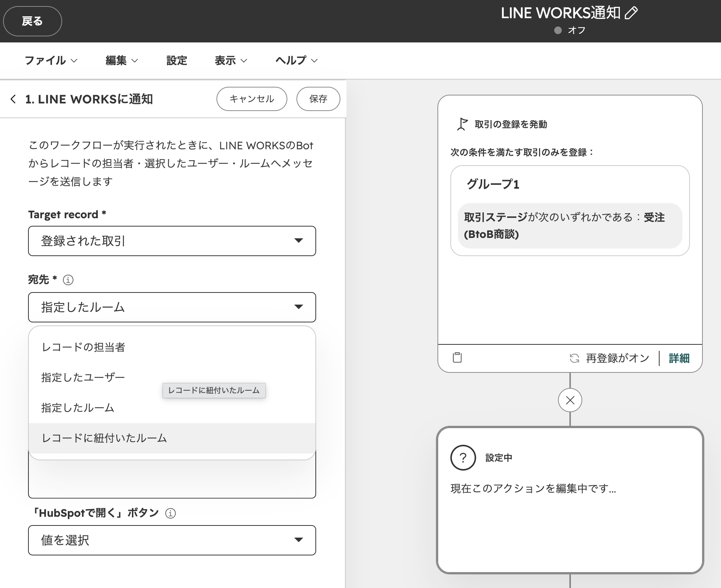Select 指定したルーム in the option list
Screen dimensions: 721x588
point(172,408)
